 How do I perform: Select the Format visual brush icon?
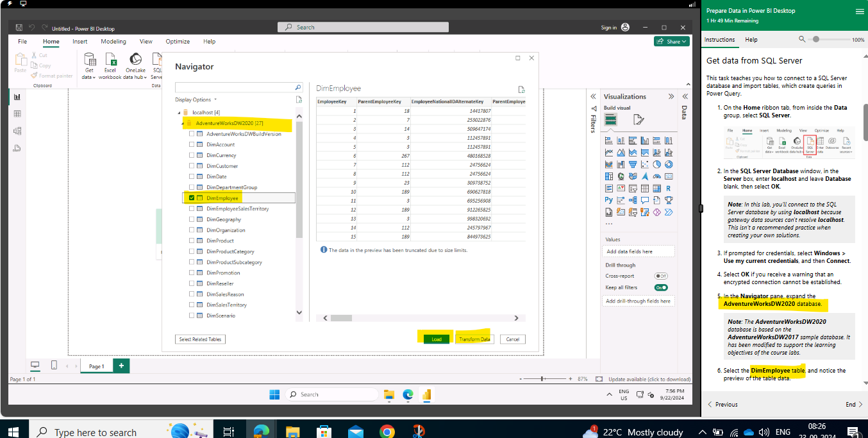click(x=638, y=119)
